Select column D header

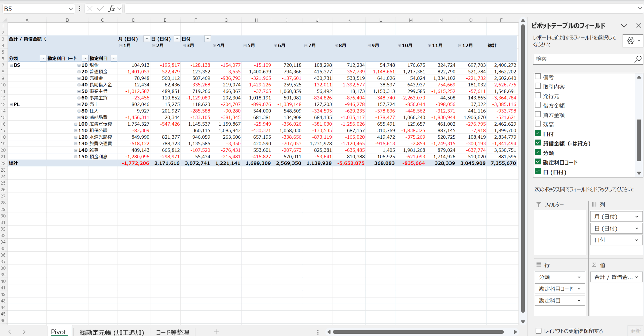[x=134, y=20]
